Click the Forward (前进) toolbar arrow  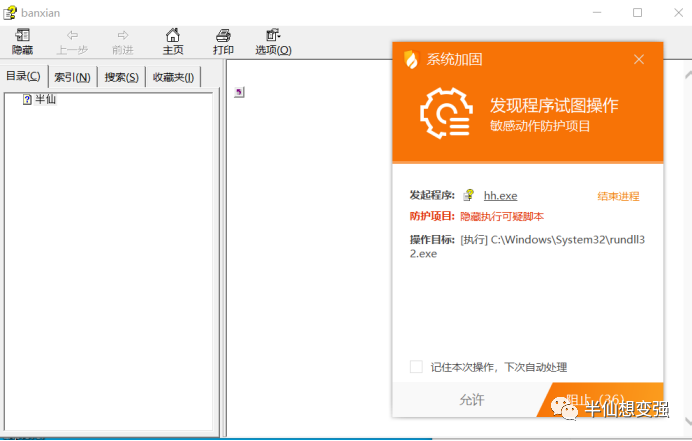coord(123,42)
